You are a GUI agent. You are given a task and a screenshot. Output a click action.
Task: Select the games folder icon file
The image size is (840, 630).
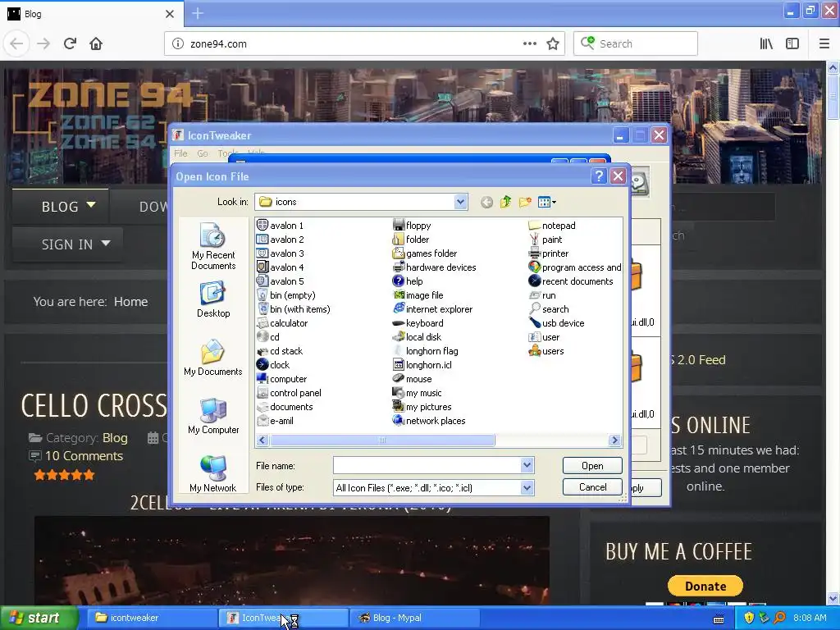pos(426,253)
